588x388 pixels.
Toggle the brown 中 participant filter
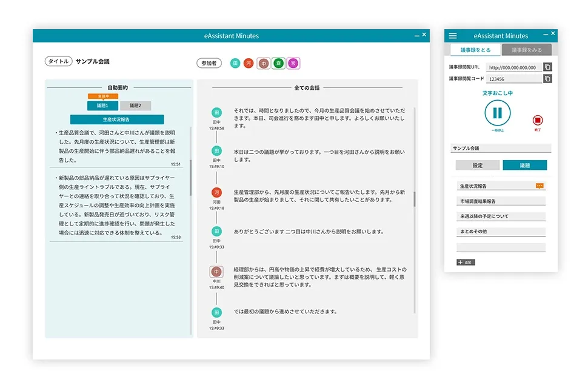click(x=264, y=63)
